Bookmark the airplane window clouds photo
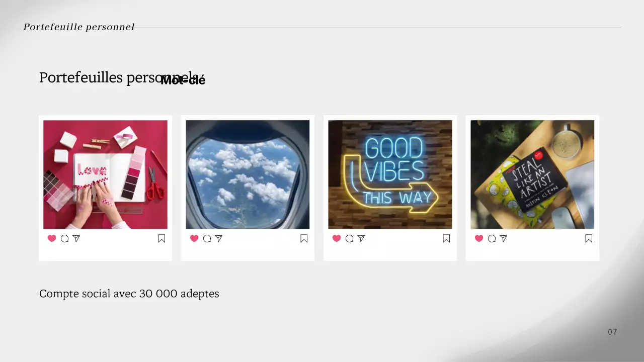Image resolution: width=644 pixels, height=362 pixels. tap(304, 238)
